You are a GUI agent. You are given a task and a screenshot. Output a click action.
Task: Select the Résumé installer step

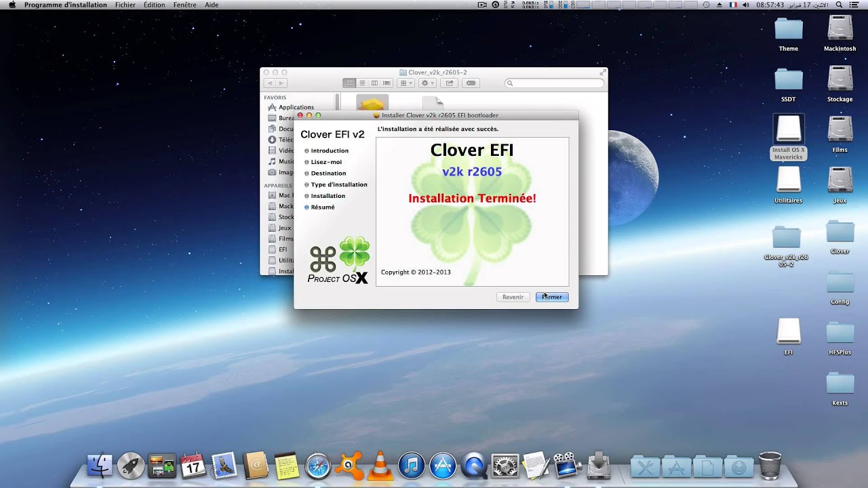(323, 207)
